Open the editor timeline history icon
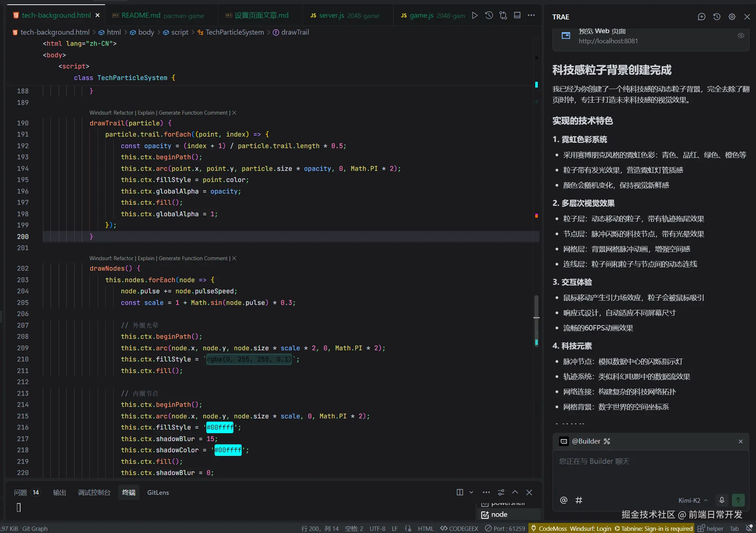The width and height of the screenshot is (756, 533). point(489,15)
